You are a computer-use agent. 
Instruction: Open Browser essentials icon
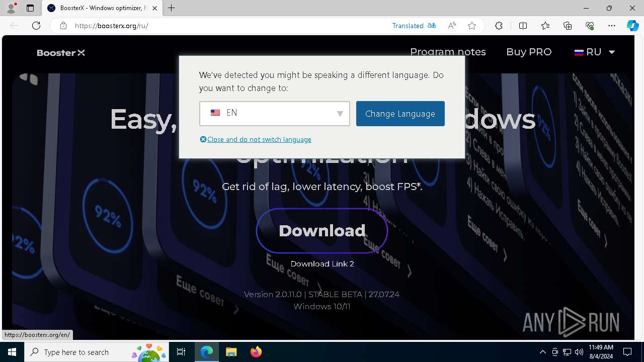[x=590, y=26]
